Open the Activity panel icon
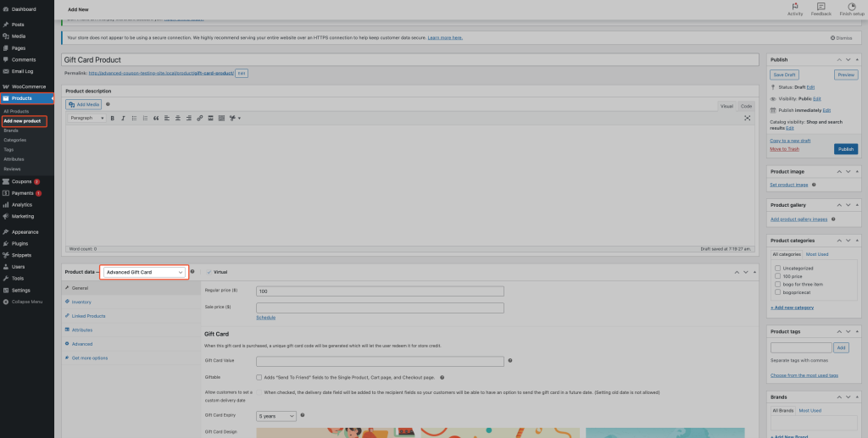Viewport: 868px width, 438px height. 795,8
